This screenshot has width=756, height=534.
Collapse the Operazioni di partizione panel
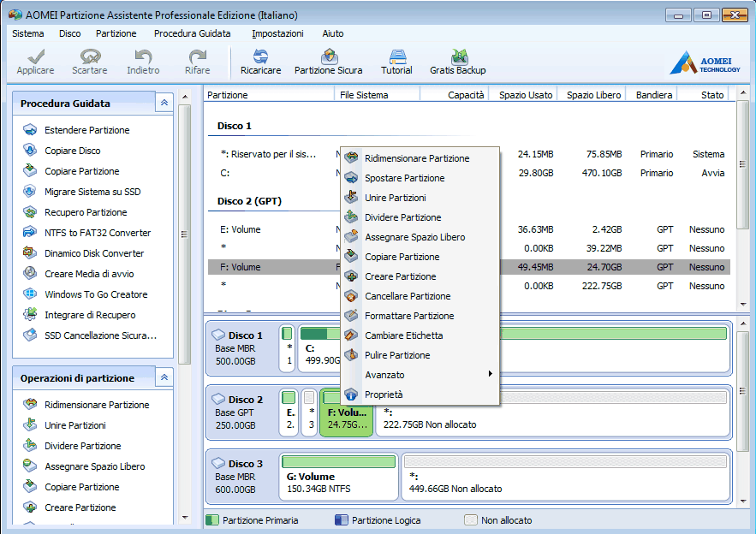coord(164,377)
